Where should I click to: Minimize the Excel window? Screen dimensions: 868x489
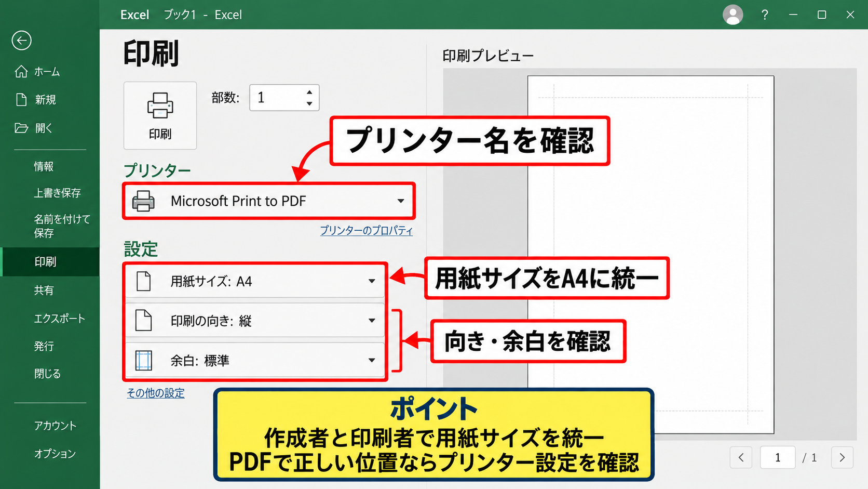coord(793,15)
